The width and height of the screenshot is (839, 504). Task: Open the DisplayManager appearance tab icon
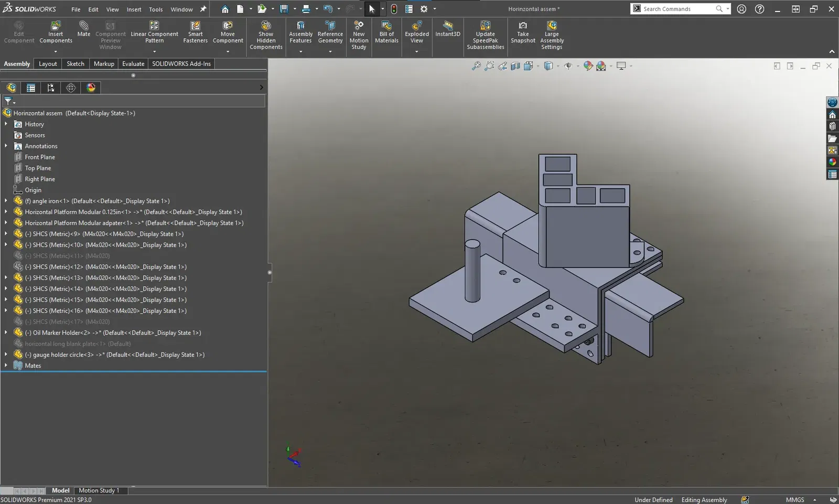[x=91, y=88]
